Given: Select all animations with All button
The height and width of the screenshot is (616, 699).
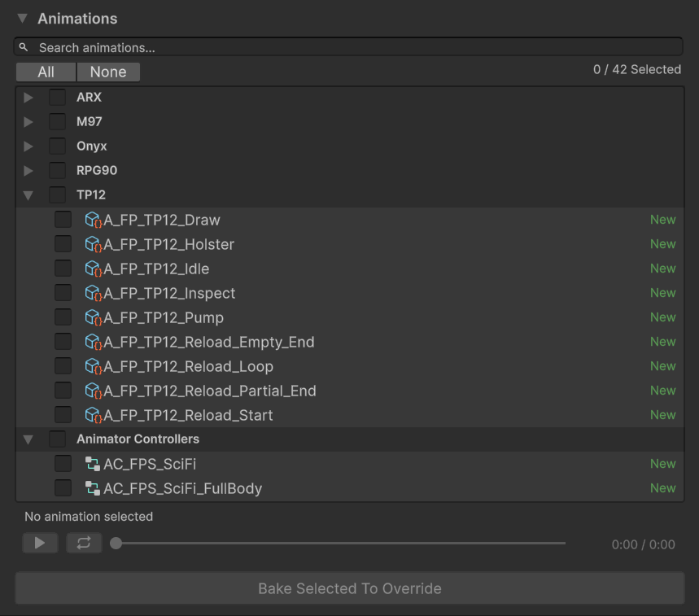Looking at the screenshot, I should click(x=46, y=72).
